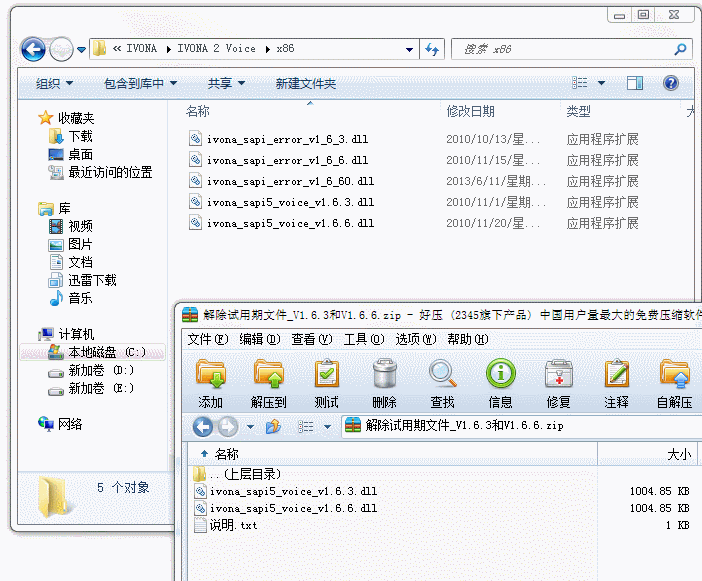Select ivona_sapi_error_v1_6_3.dll

point(287,139)
